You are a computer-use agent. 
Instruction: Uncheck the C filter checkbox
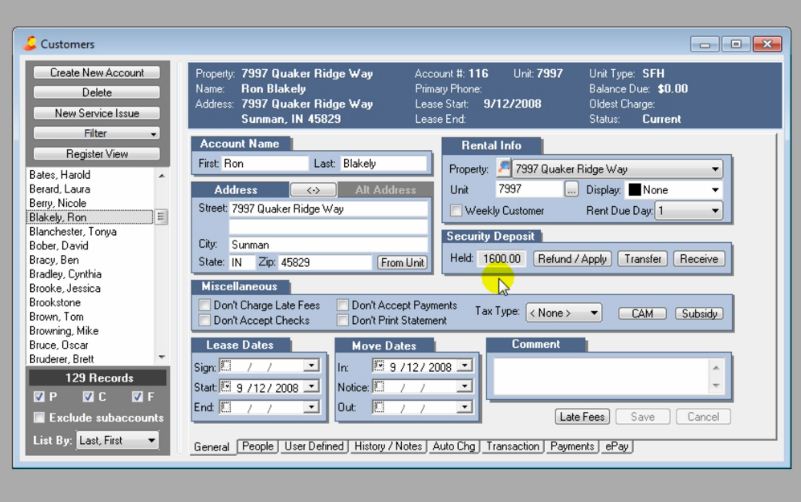point(88,397)
